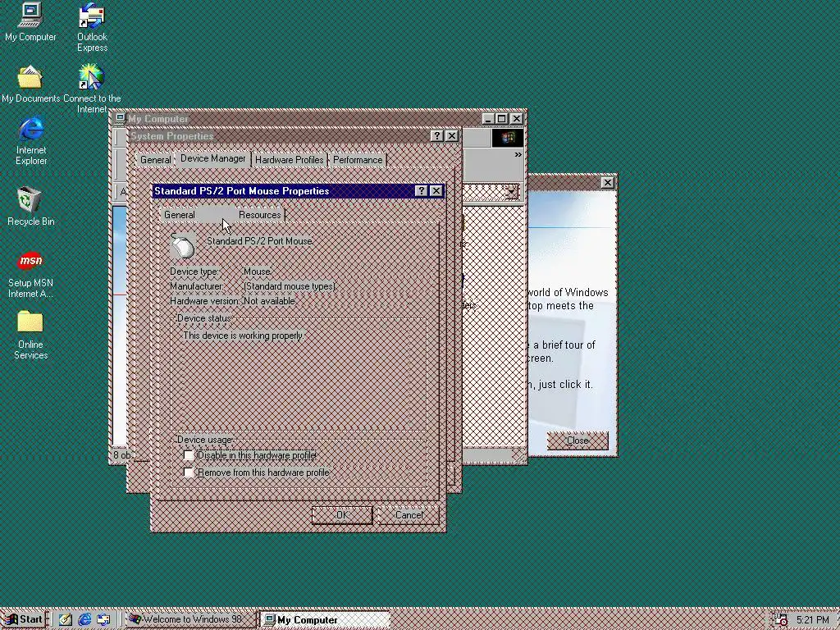Viewport: 840px width, 630px height.
Task: Click Close in Welcome window
Action: [577, 441]
